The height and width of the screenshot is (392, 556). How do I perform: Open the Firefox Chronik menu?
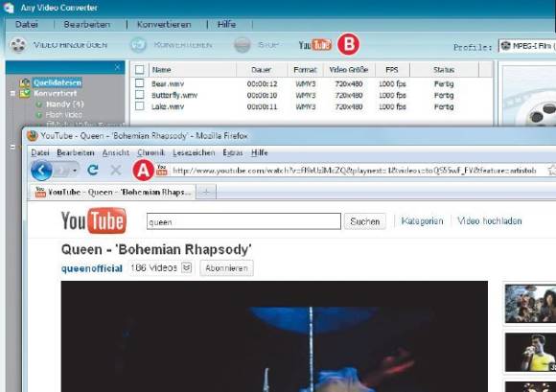[x=151, y=152]
